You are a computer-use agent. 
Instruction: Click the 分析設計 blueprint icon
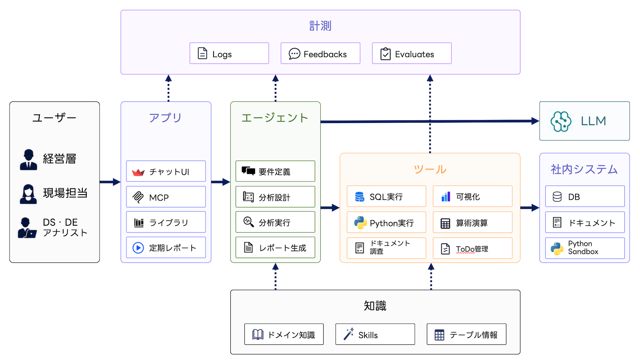click(x=248, y=197)
